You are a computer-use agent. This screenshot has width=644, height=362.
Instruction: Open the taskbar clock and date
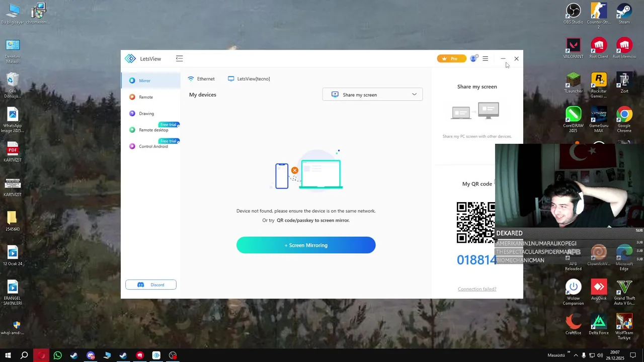pyautogui.click(x=615, y=355)
